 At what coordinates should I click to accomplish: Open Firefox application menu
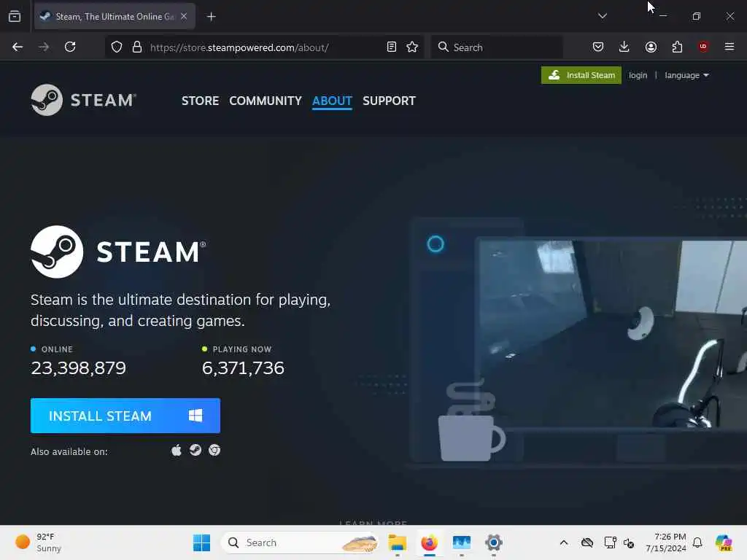[729, 47]
